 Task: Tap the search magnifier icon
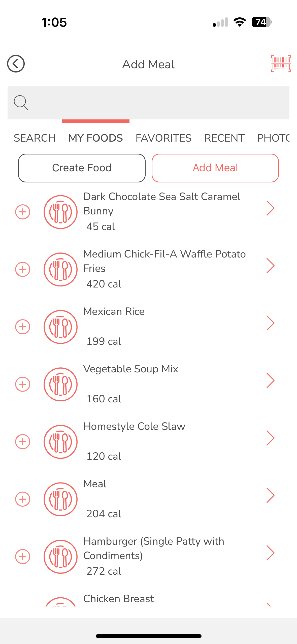[21, 103]
